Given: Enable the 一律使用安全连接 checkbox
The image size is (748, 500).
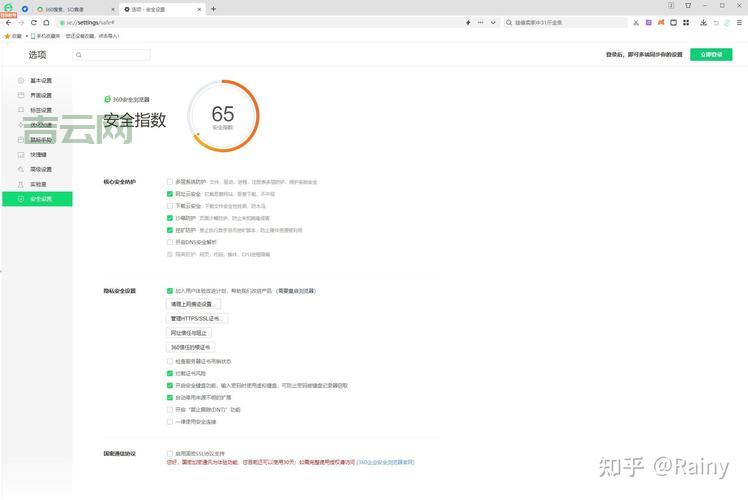Looking at the screenshot, I should pyautogui.click(x=170, y=422).
